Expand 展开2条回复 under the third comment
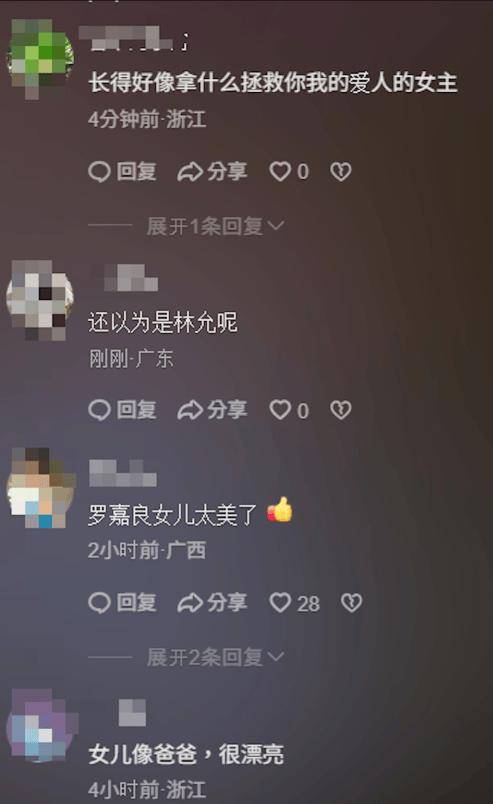This screenshot has width=493, height=804. click(215, 657)
